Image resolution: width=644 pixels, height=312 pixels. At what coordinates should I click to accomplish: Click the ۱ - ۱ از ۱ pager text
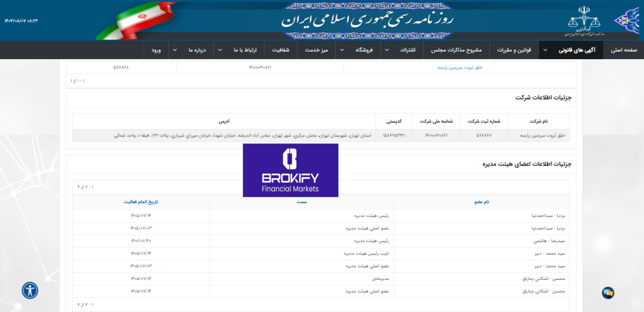[77, 81]
